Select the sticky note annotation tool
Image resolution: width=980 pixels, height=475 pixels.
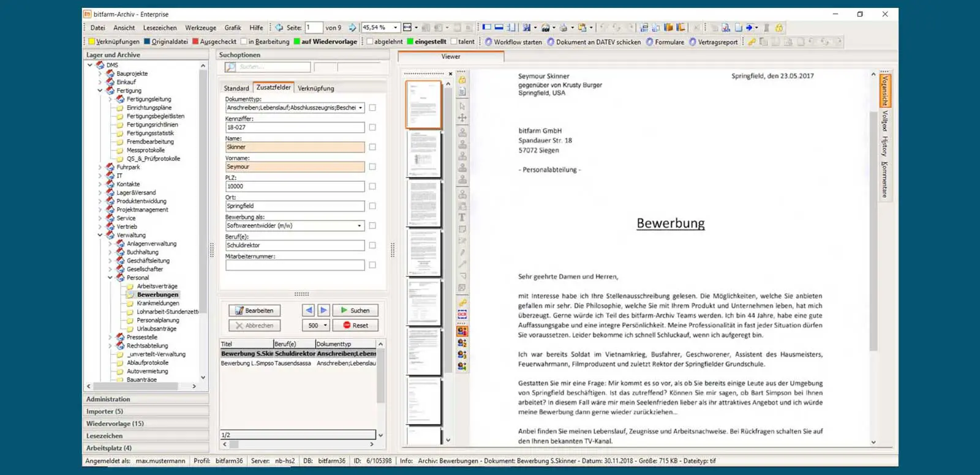coord(462,230)
